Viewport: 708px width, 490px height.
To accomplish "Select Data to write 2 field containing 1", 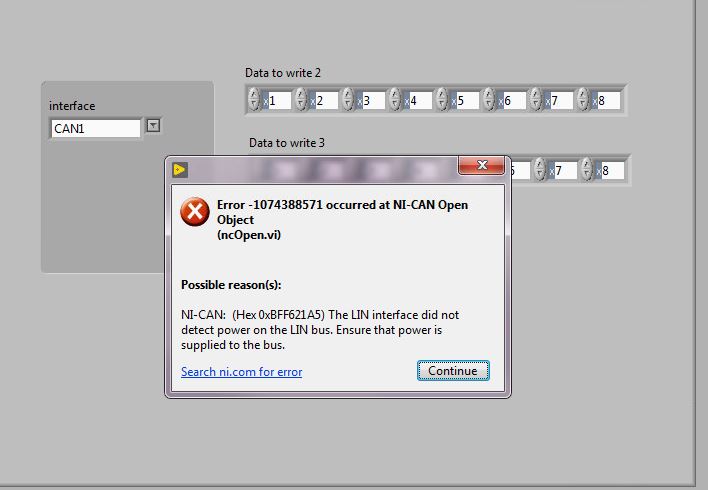I will coord(277,100).
